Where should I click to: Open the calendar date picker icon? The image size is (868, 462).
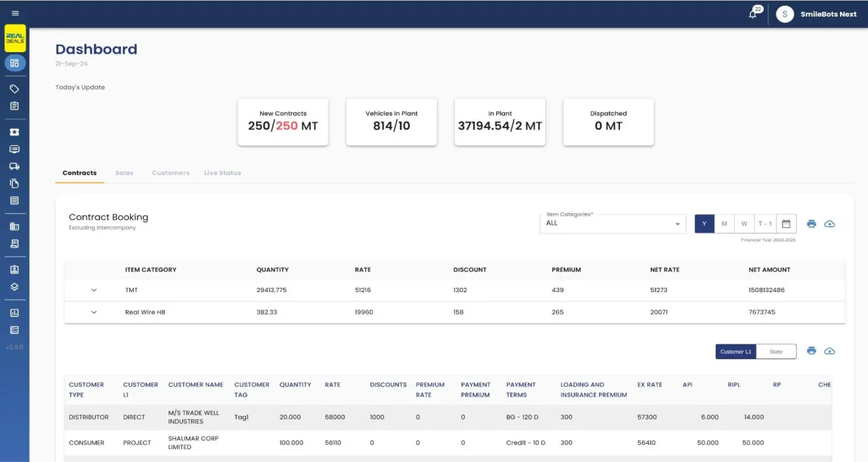[786, 223]
